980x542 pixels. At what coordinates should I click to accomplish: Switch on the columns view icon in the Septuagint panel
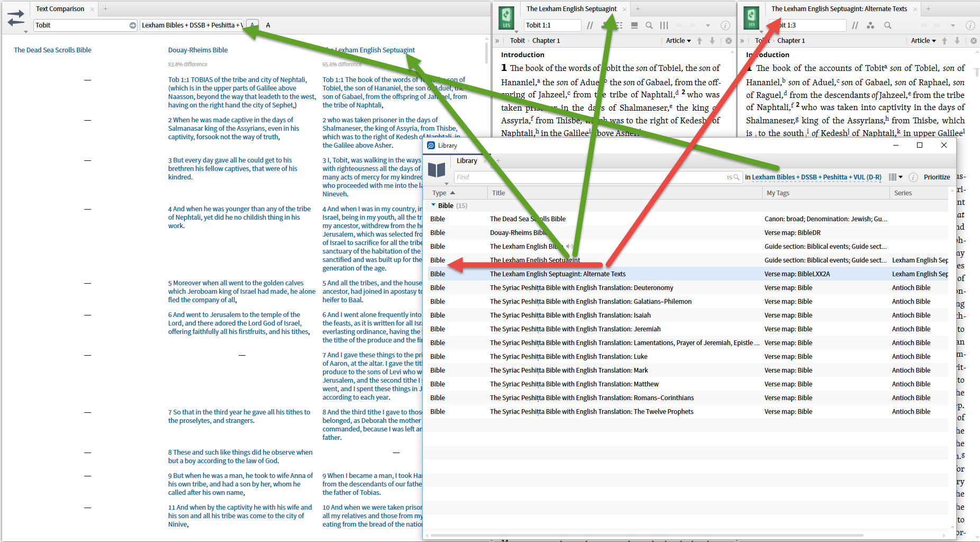click(664, 25)
